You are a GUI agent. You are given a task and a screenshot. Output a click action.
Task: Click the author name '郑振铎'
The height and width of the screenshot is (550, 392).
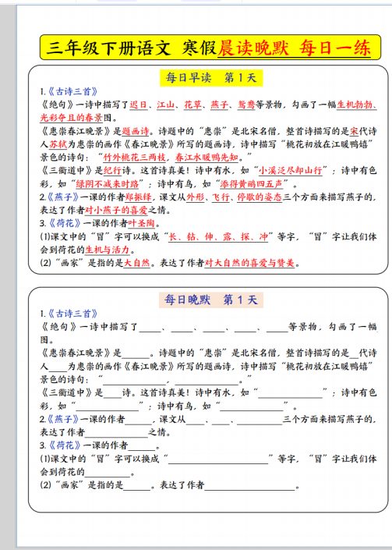(138, 197)
